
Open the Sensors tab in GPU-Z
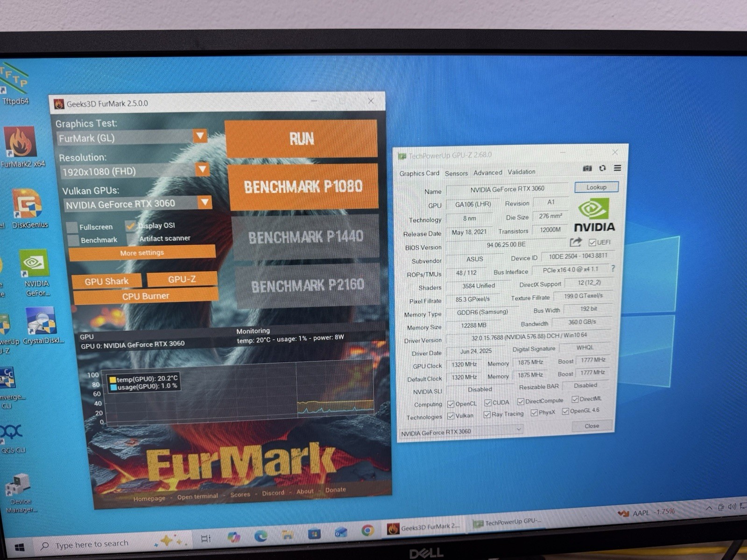pyautogui.click(x=456, y=173)
